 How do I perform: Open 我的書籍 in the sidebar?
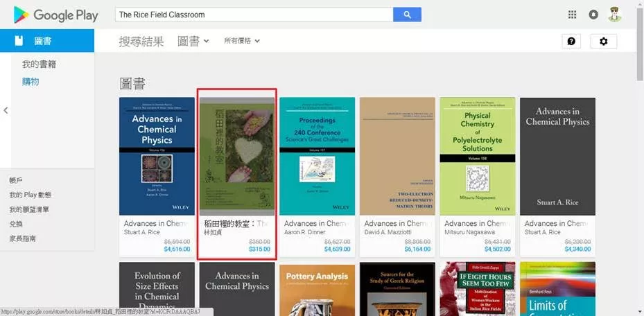(x=39, y=64)
